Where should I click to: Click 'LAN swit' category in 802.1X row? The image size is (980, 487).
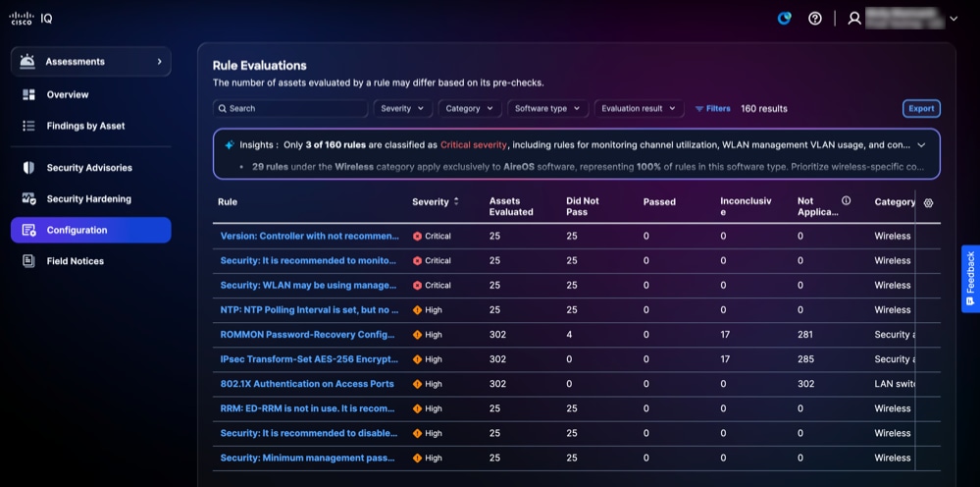895,384
